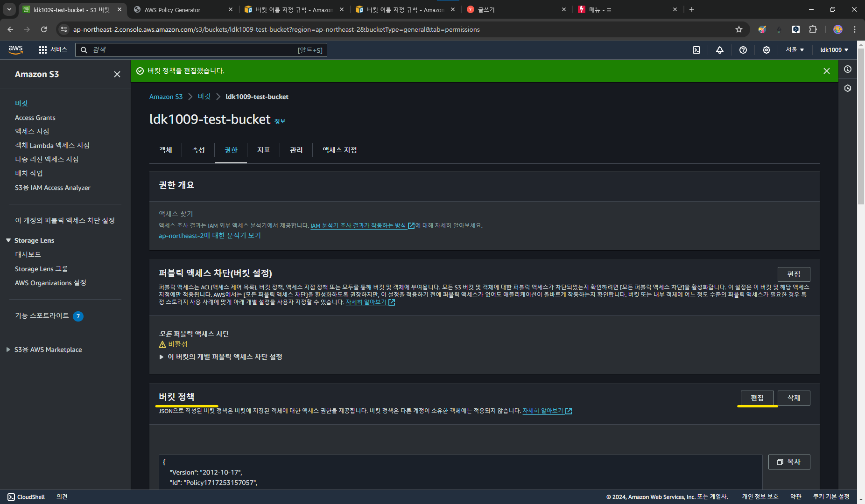865x504 pixels.
Task: Collapse the Storage Lens section
Action: point(8,240)
